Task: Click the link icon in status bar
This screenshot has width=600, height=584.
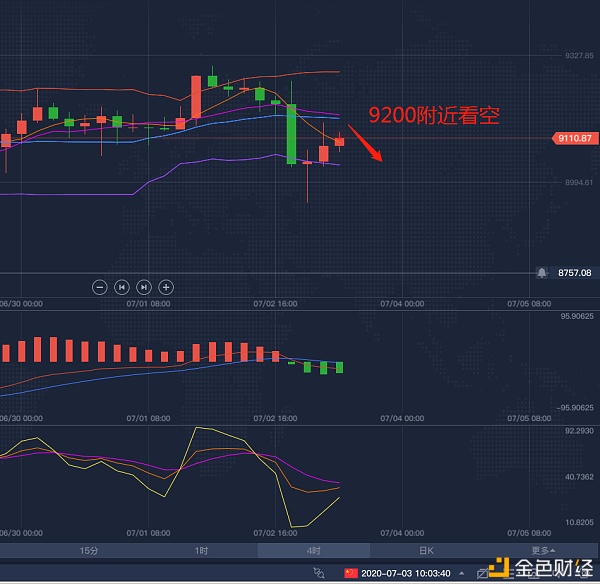Action: (319, 573)
